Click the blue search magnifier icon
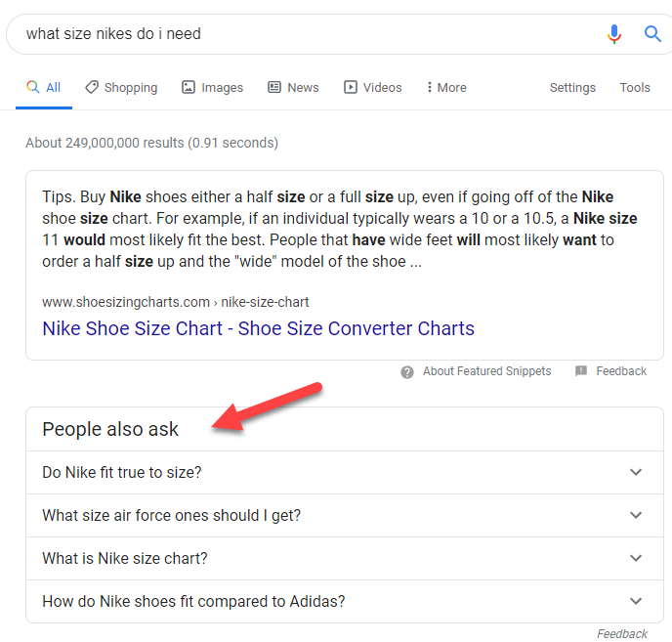The width and height of the screenshot is (672, 642). click(x=652, y=34)
